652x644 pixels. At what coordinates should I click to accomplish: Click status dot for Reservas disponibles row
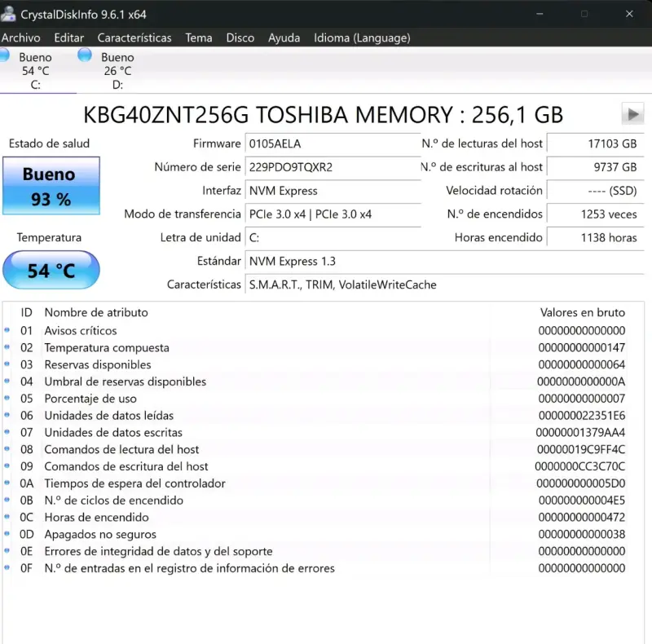[7, 364]
